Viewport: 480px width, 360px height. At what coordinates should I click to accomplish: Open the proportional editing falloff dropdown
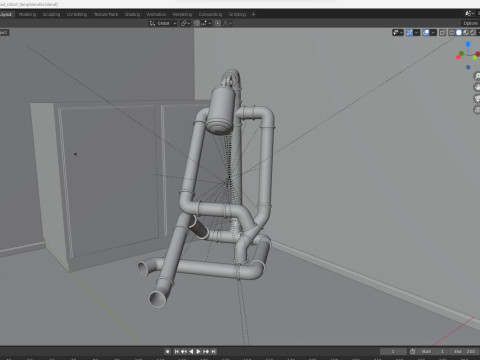coord(228,23)
